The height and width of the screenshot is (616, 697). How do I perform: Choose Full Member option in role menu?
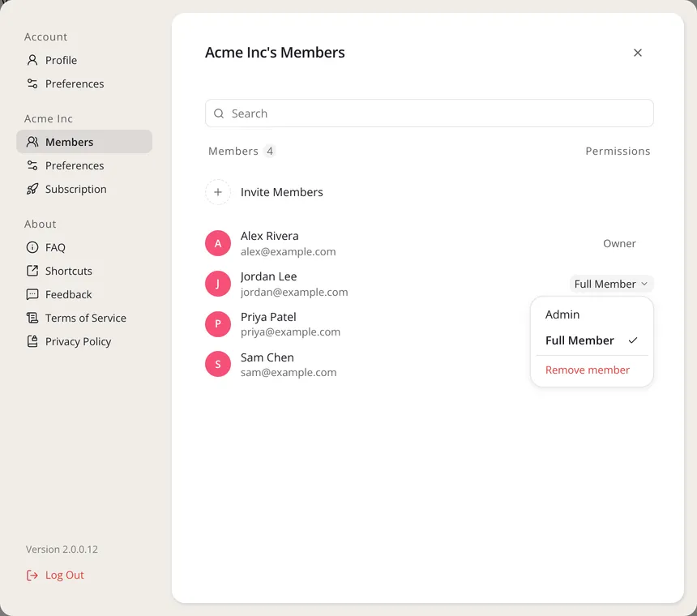[592, 340]
